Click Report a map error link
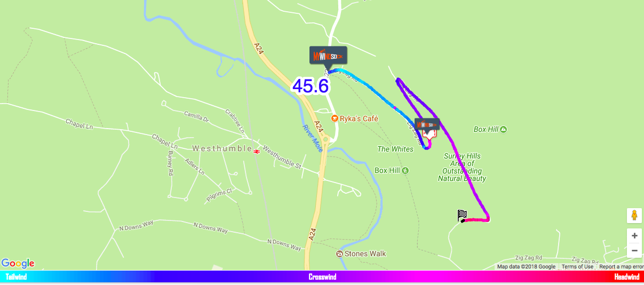 coord(621,267)
